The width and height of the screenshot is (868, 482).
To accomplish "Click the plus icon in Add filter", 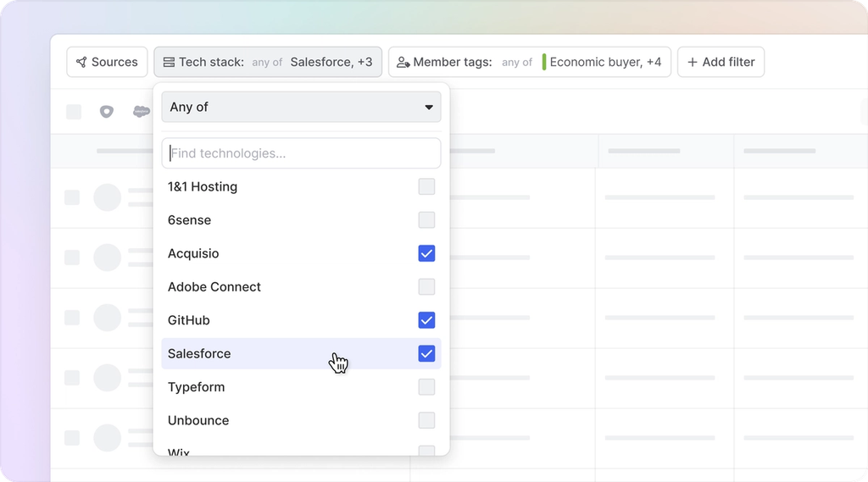I will pyautogui.click(x=692, y=62).
